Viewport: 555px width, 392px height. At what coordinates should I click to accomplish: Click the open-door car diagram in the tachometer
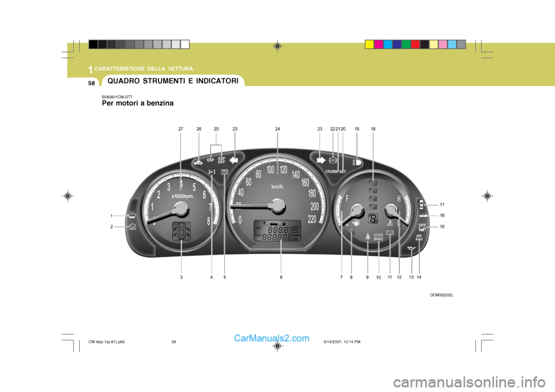tap(182, 232)
